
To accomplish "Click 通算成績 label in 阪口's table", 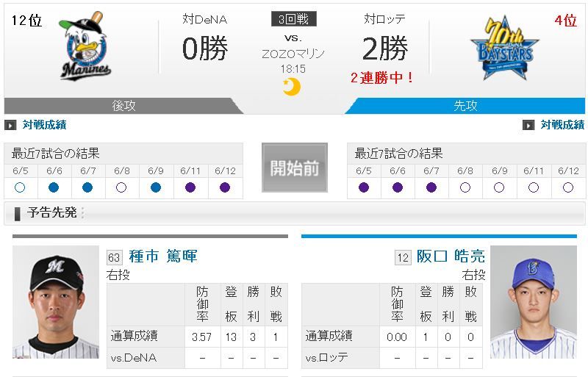I will (x=329, y=336).
